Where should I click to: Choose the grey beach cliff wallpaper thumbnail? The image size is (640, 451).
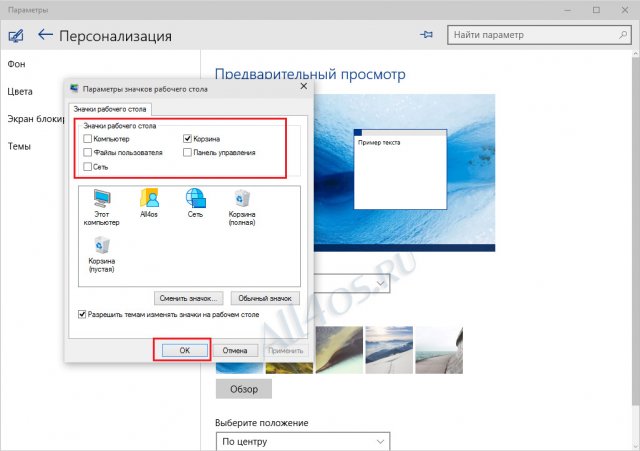click(439, 350)
